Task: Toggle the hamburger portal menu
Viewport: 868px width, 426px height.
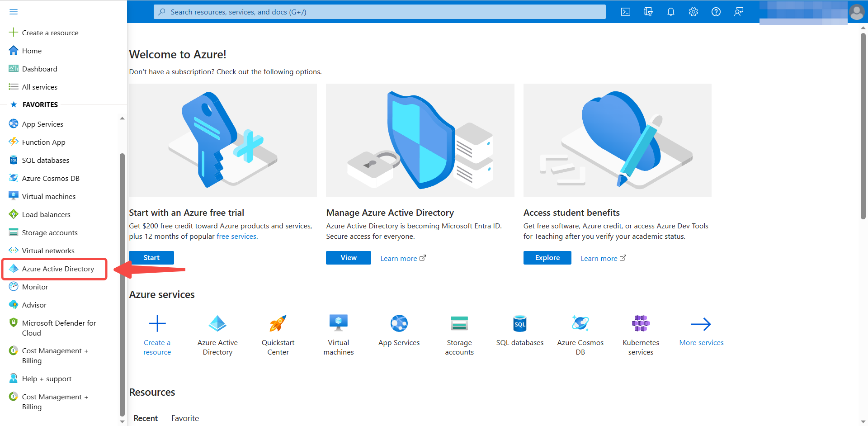Action: tap(14, 12)
